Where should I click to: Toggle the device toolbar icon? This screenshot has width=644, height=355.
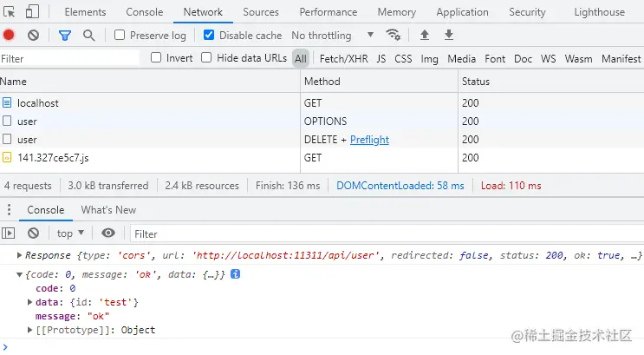(x=32, y=12)
